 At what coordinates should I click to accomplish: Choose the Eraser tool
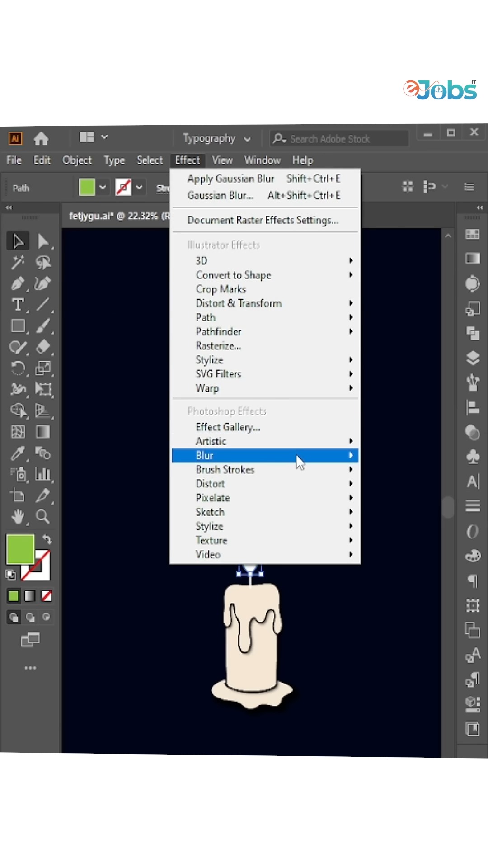(43, 347)
